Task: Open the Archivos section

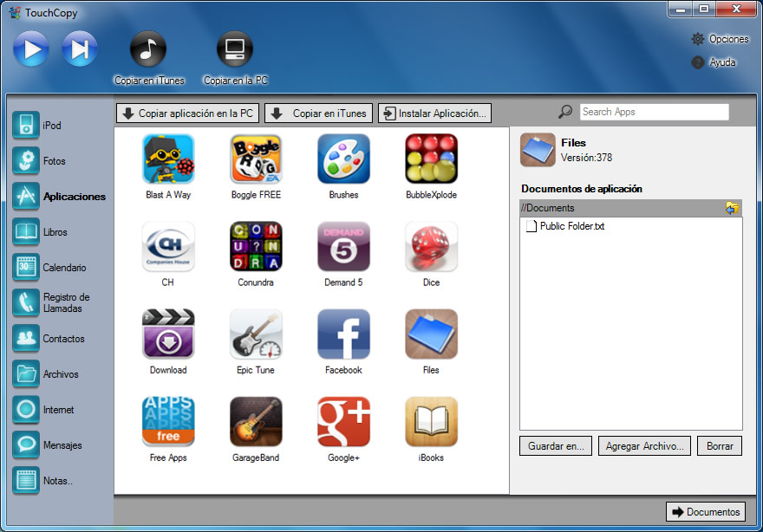Action: [46, 373]
